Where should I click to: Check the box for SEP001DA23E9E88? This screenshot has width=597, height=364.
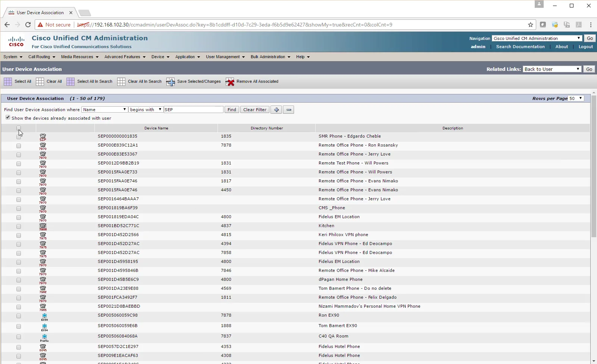point(19,289)
